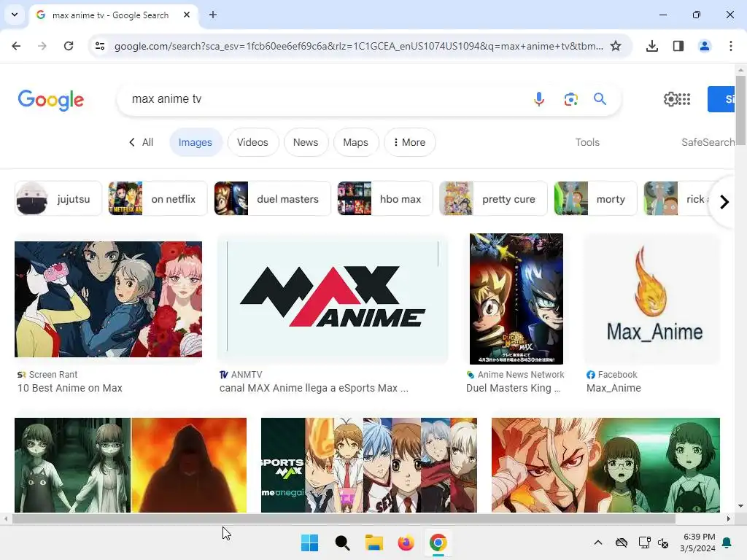Go back to the previous page

16,46
